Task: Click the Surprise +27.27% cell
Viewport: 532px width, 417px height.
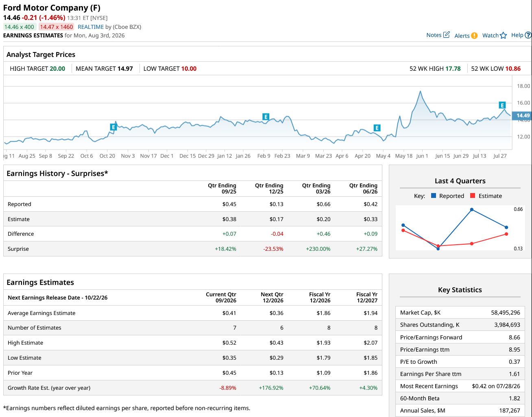Action: [366, 249]
